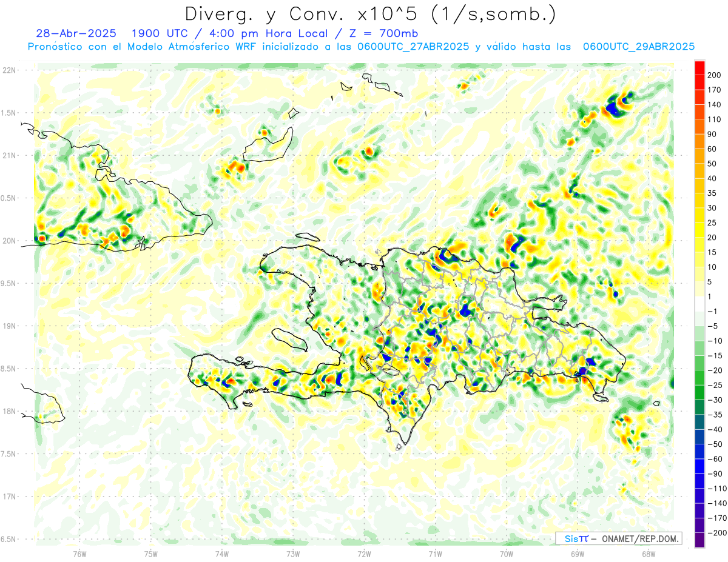The image size is (728, 562).
Task: Click the date text "28-Abr-2025"
Action: (76, 33)
